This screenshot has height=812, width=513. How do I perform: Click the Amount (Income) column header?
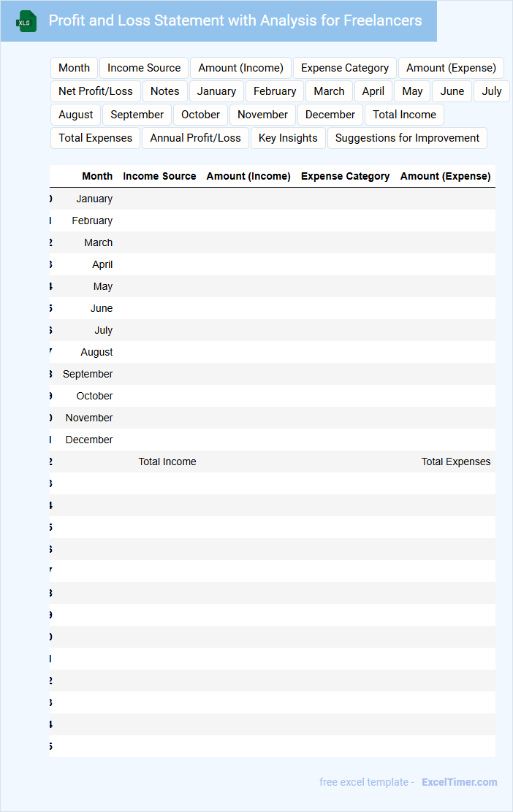tap(248, 176)
